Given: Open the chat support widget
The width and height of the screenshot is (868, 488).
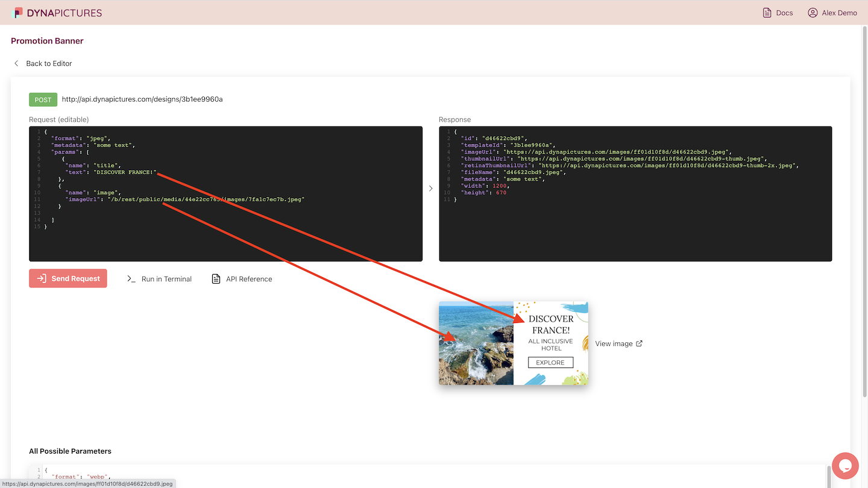Looking at the screenshot, I should 844,466.
